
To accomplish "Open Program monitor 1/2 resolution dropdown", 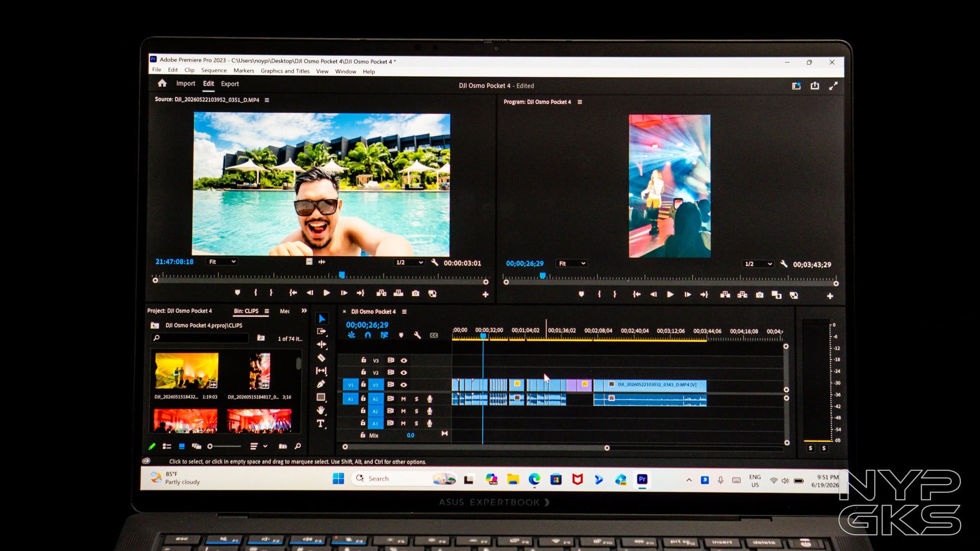I will click(758, 264).
